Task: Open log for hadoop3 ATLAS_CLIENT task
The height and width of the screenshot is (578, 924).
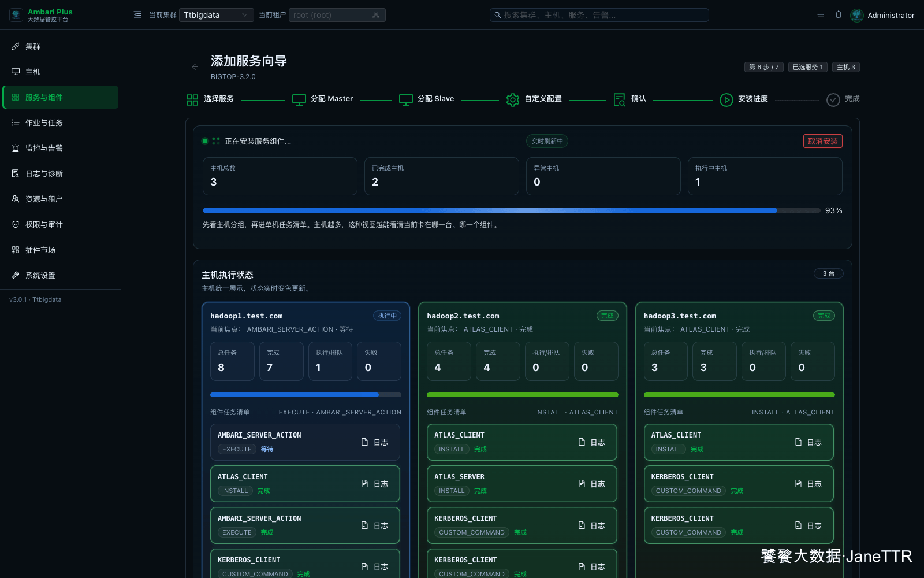Action: (808, 442)
